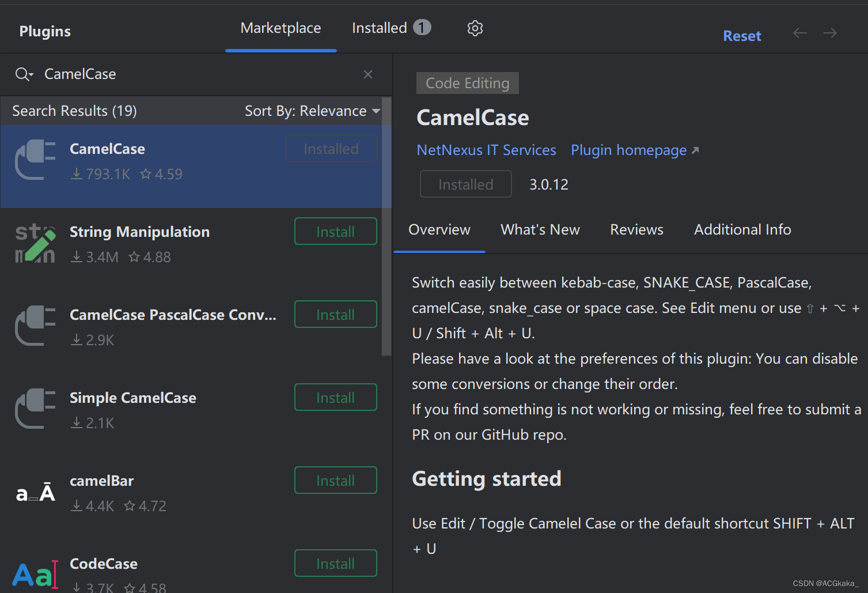Install CamelCase PascalCase Converter plugin

(336, 314)
